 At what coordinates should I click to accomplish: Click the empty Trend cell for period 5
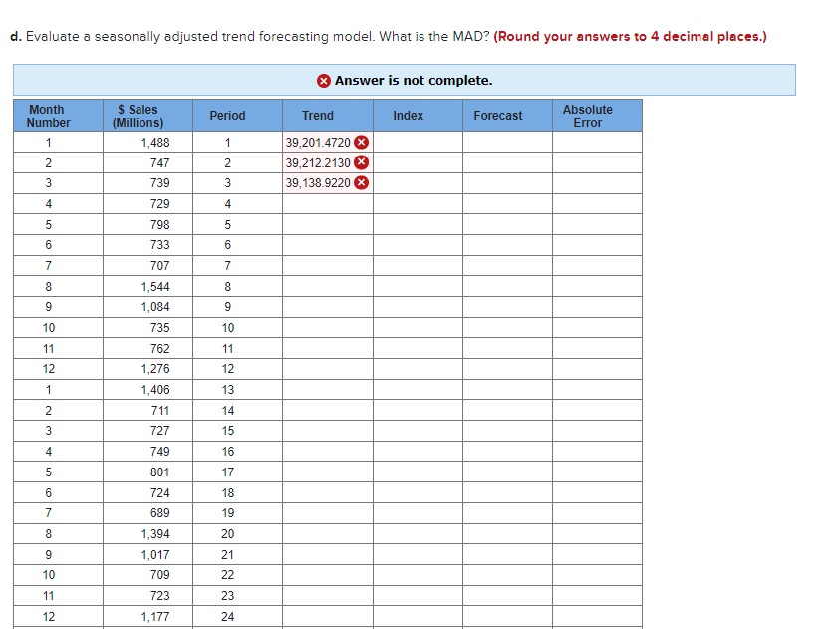(x=328, y=225)
